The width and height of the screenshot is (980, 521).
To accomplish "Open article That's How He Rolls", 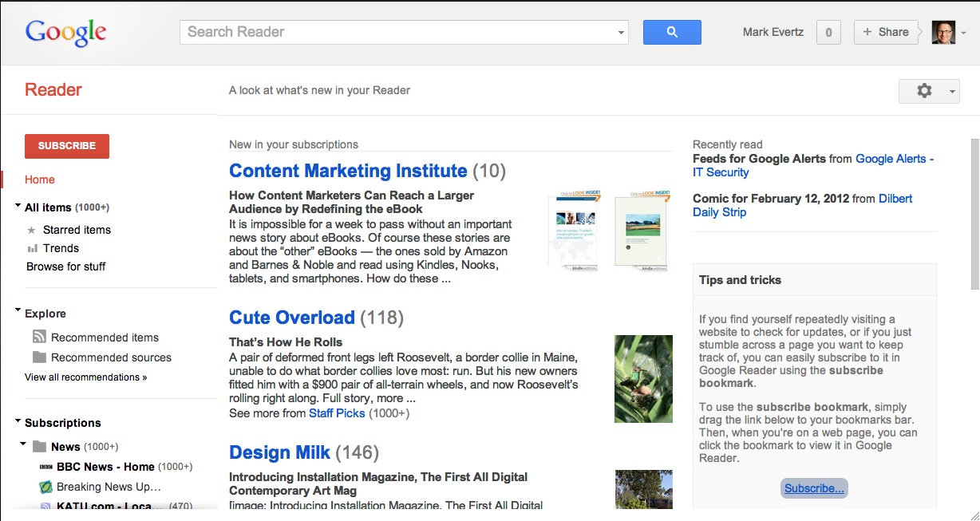I will coord(286,342).
